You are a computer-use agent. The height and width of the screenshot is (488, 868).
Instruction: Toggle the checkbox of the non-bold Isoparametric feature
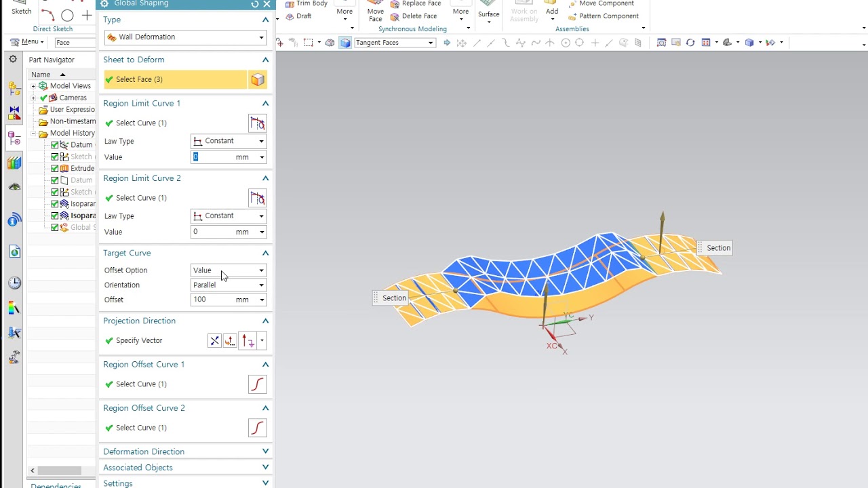56,204
